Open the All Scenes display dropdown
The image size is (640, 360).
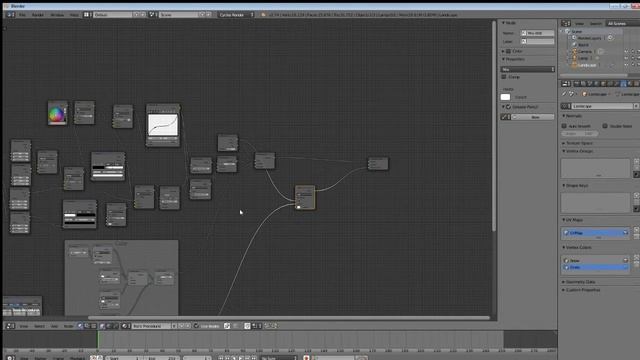(622, 24)
